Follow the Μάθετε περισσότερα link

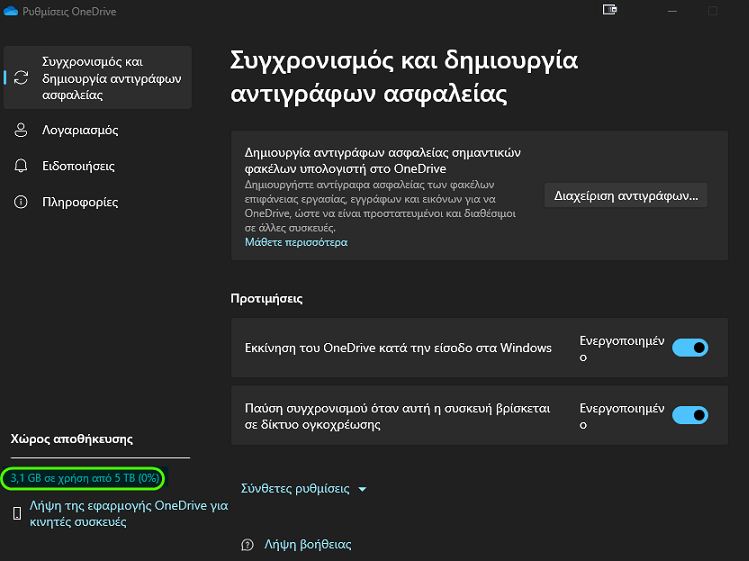point(296,242)
